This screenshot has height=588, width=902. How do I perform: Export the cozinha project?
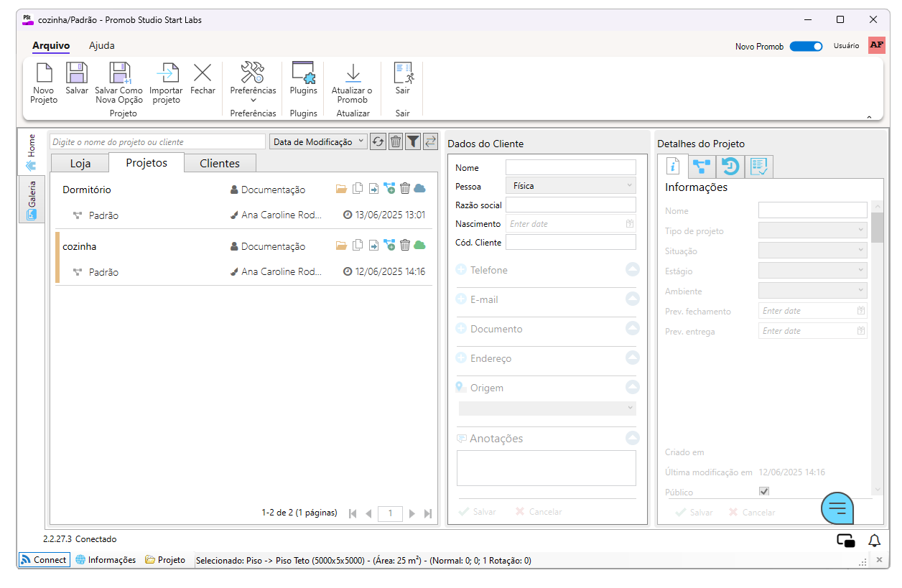373,246
